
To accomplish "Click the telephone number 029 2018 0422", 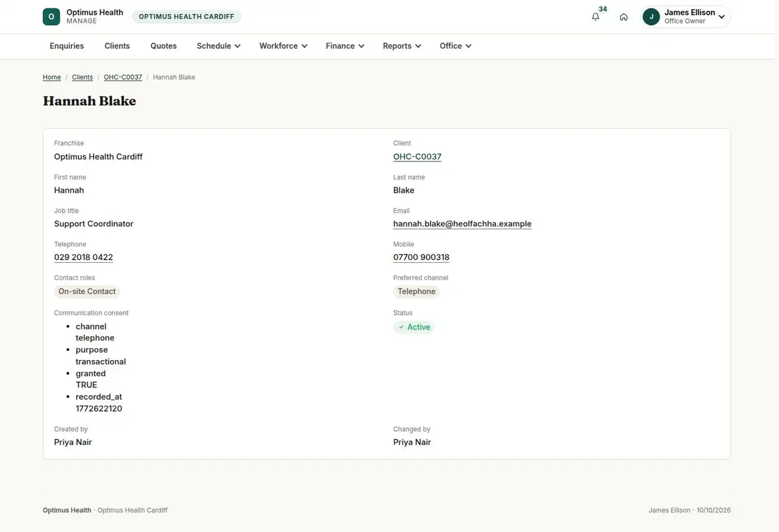I will 83,258.
